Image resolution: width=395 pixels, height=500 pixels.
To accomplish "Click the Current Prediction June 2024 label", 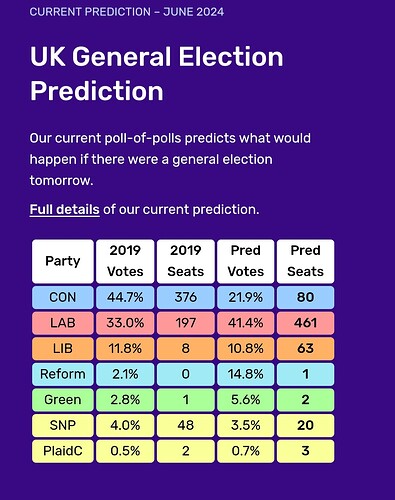I will [127, 12].
